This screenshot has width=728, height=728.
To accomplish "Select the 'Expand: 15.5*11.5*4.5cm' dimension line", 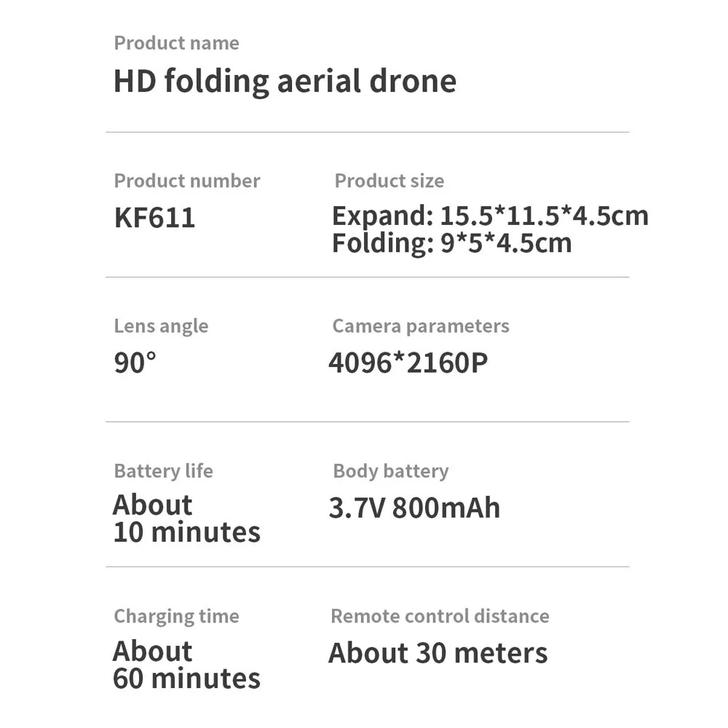I will pyautogui.click(x=490, y=216).
